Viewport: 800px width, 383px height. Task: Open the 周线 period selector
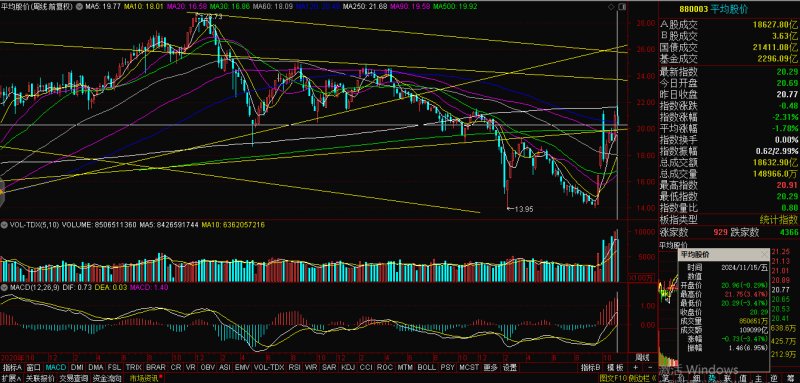(x=642, y=356)
